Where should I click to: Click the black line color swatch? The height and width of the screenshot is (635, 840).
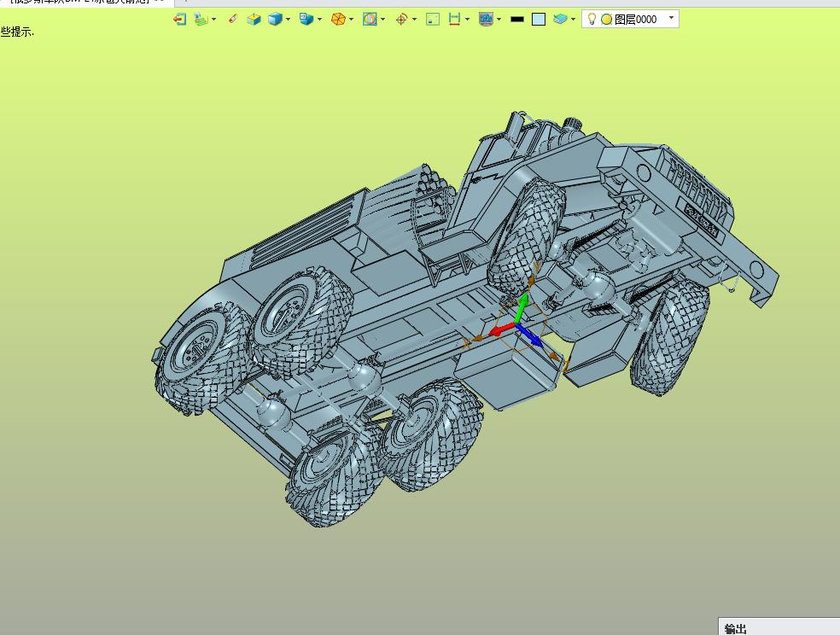[x=517, y=20]
